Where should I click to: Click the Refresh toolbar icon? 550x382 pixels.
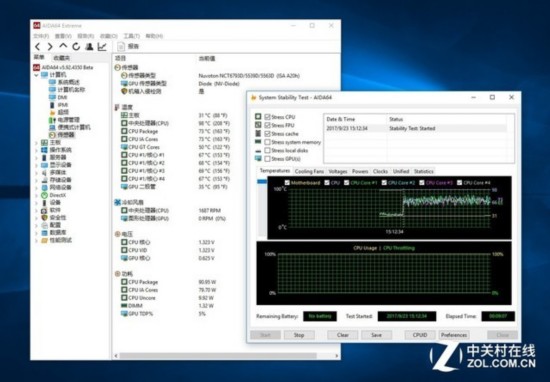[x=76, y=46]
